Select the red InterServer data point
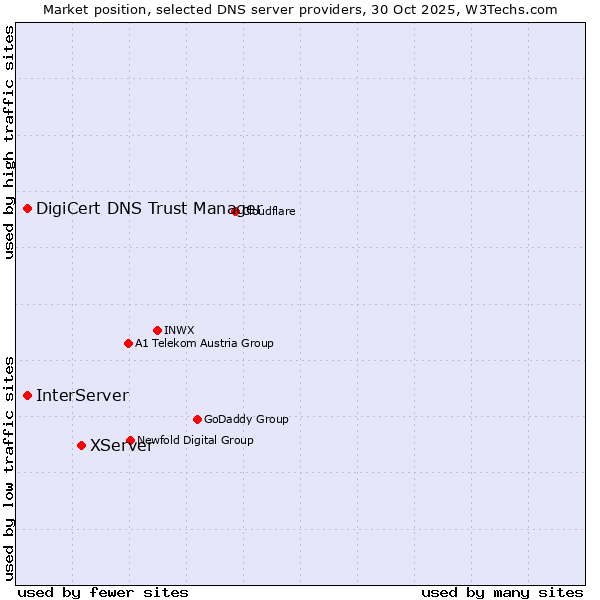The image size is (600, 600). 28,395
